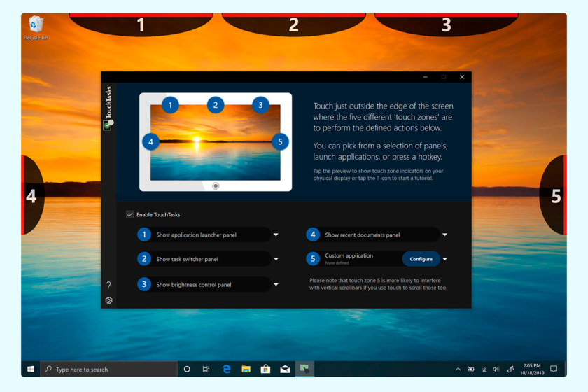Click number 1 badge beside launcher panel

(144, 234)
